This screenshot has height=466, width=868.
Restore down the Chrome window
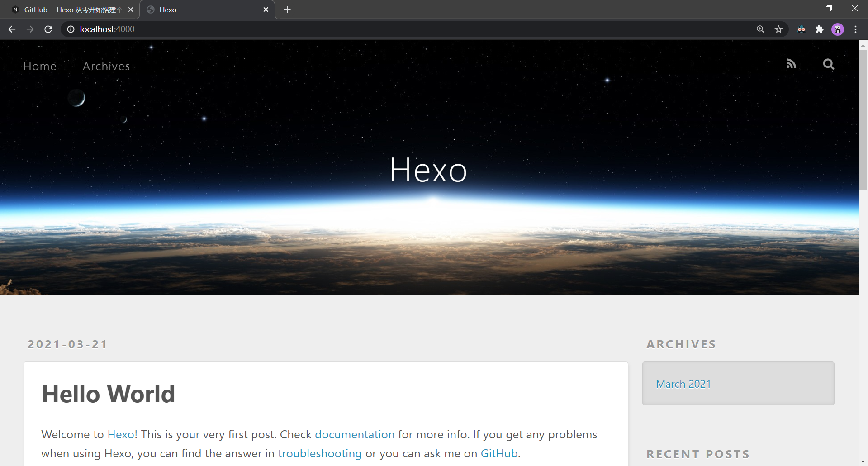(829, 9)
